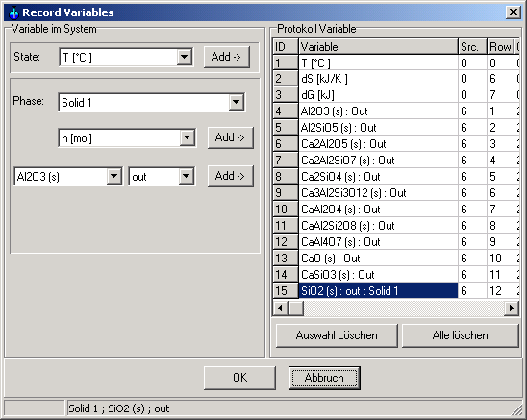Click the Record Variables title bar icon
Screen dimensions: 527x420
point(13,12)
